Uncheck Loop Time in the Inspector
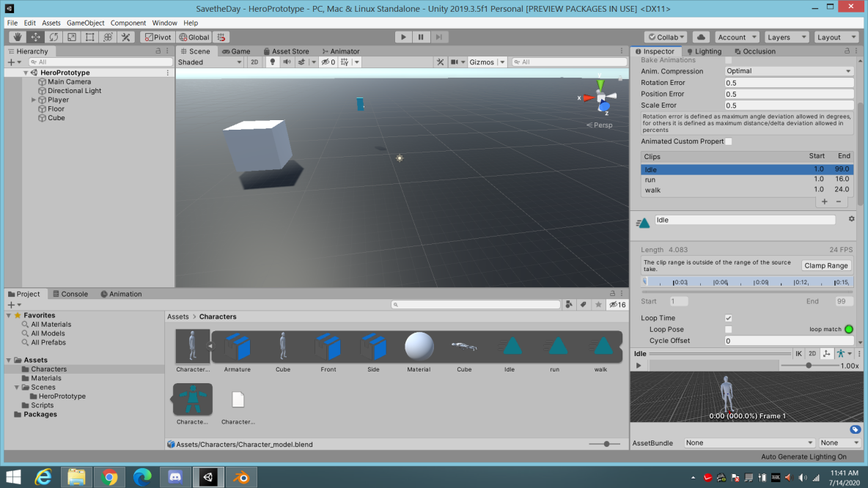 point(728,318)
